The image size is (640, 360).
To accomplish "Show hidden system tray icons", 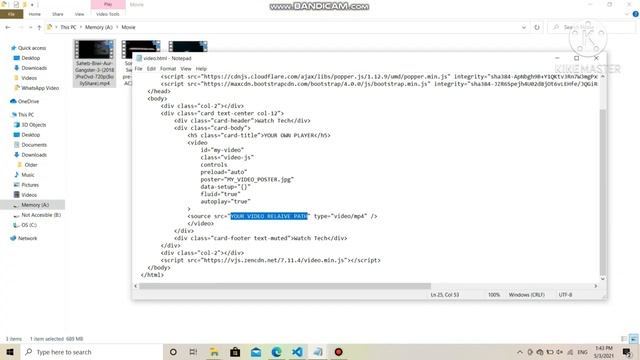I will tap(520, 352).
